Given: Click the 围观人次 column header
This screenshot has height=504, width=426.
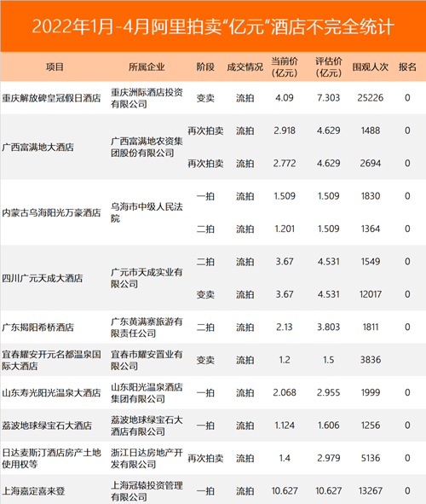Looking at the screenshot, I should pos(371,67).
